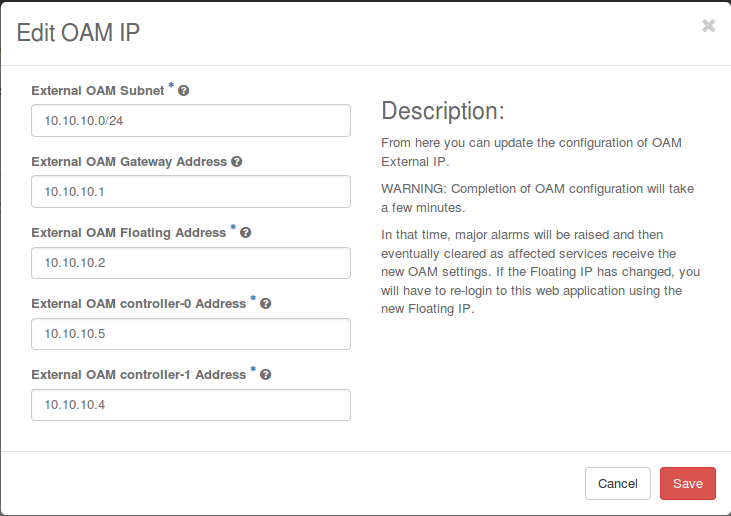The height and width of the screenshot is (516, 731).
Task: Click the External OAM Subnet label
Action: point(98,91)
